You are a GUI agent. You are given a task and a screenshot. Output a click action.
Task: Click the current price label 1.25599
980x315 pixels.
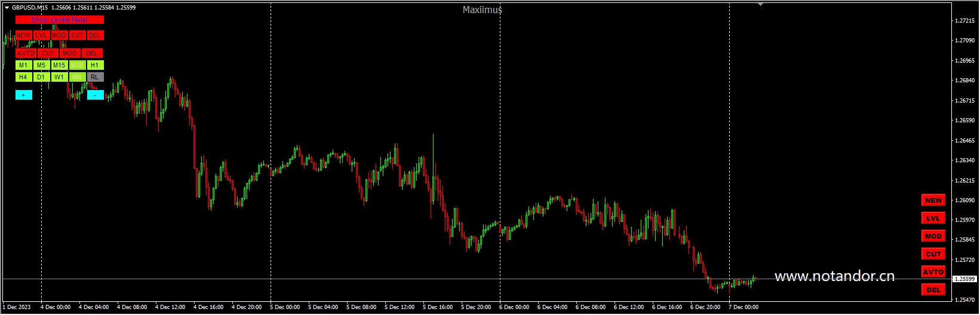click(x=964, y=279)
